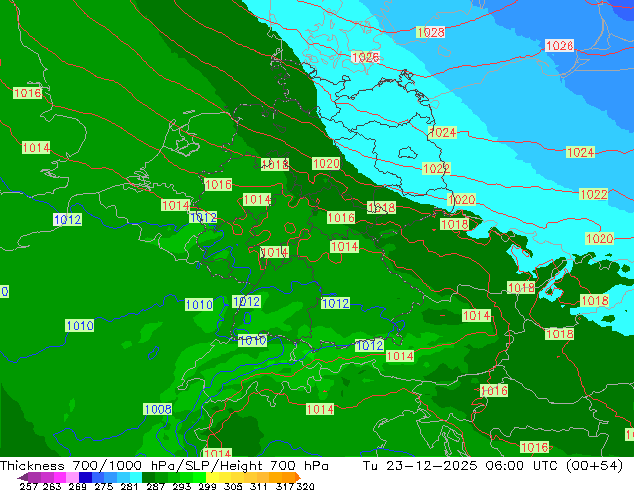Click the 'Thickness 700/1000 hPa/SLP/Height 700 hPa' title
The image size is (634, 490).
(164, 466)
